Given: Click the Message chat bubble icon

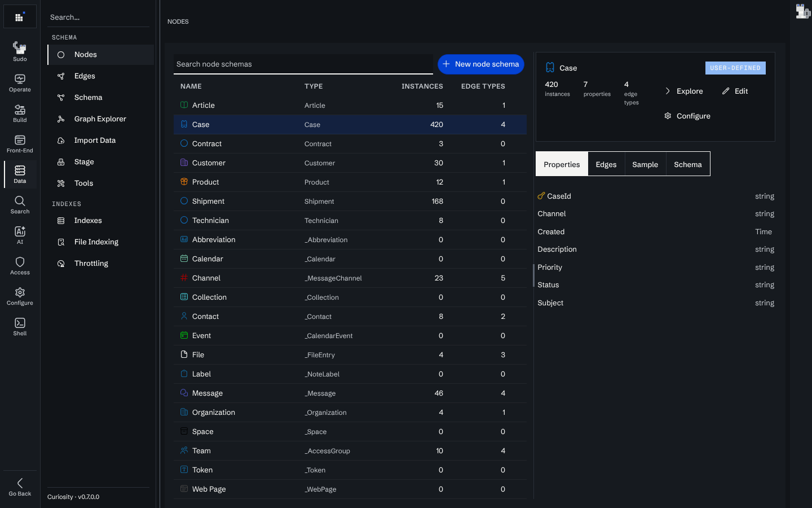Looking at the screenshot, I should pyautogui.click(x=184, y=393).
